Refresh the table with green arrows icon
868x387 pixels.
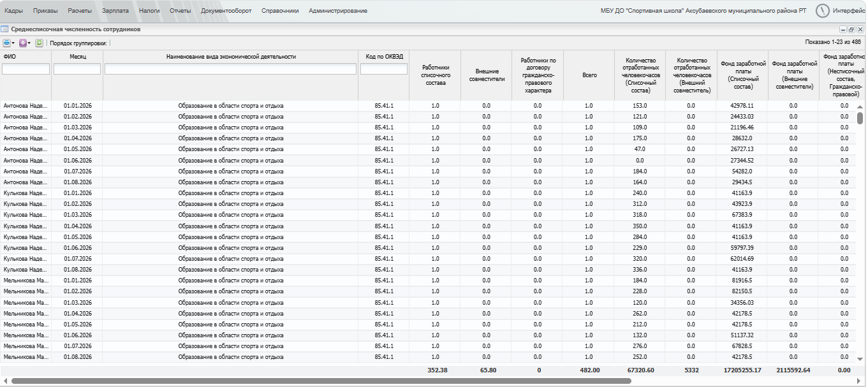click(x=39, y=43)
